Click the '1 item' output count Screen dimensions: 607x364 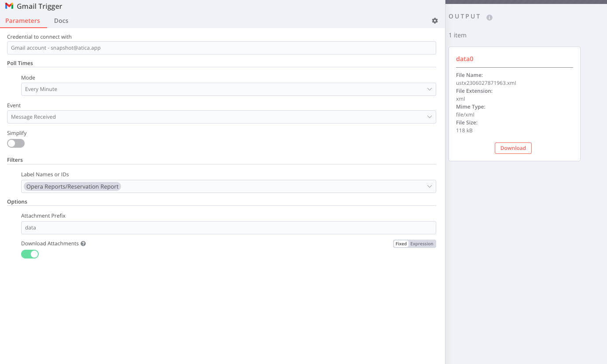[x=458, y=35]
